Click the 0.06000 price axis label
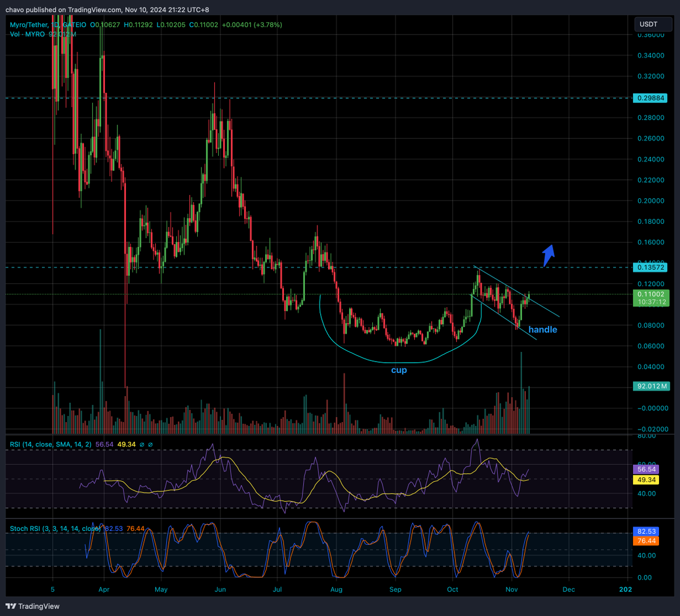680x616 pixels. tap(651, 346)
